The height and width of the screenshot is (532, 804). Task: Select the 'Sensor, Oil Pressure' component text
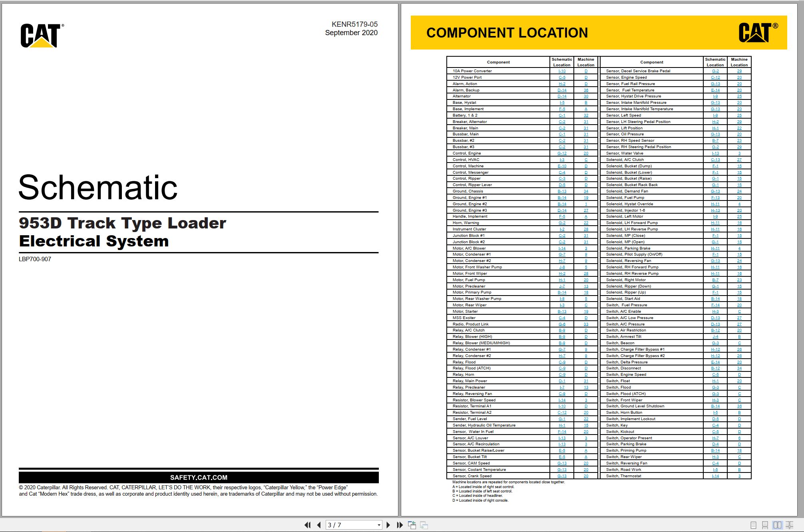[x=625, y=134]
